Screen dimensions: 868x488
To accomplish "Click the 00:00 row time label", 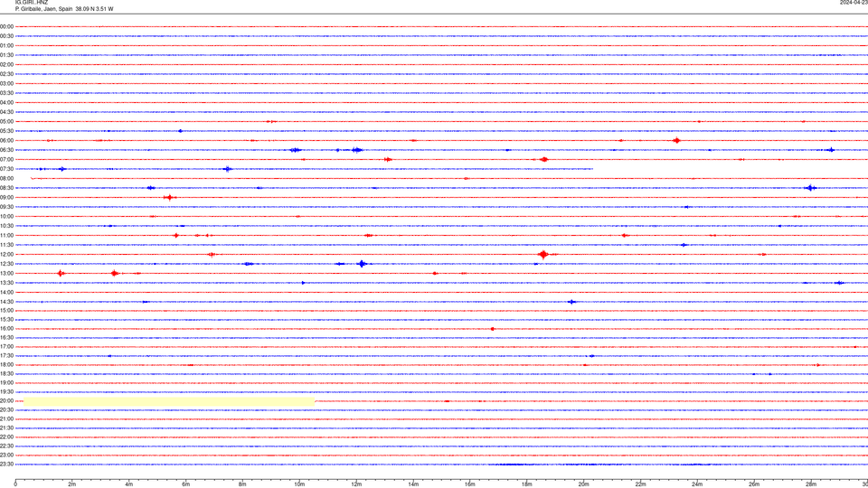I will (x=6, y=26).
